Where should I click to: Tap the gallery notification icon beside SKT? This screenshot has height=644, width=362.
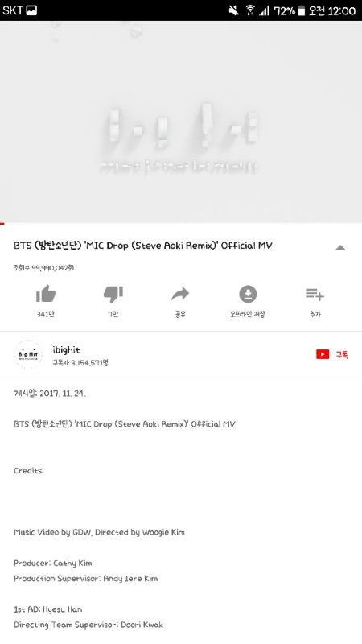pos(31,10)
